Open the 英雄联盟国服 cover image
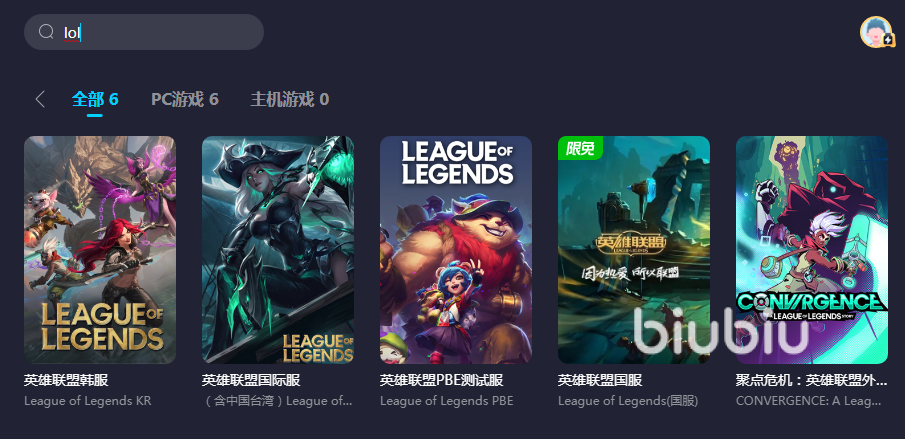The width and height of the screenshot is (905, 439). (634, 250)
